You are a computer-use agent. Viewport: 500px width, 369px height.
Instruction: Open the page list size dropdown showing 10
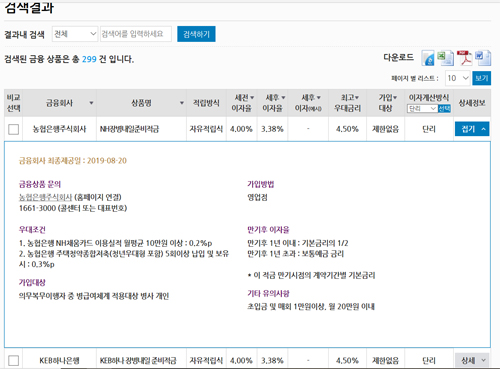(x=458, y=78)
